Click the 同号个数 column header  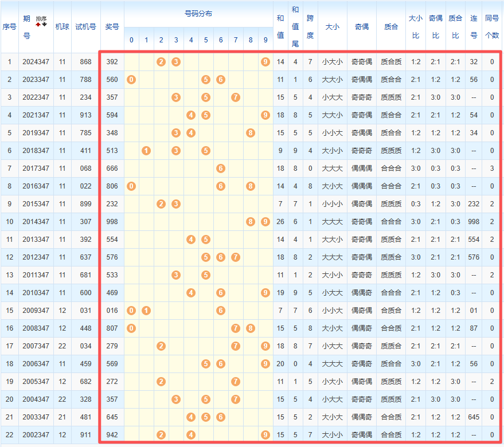point(491,26)
